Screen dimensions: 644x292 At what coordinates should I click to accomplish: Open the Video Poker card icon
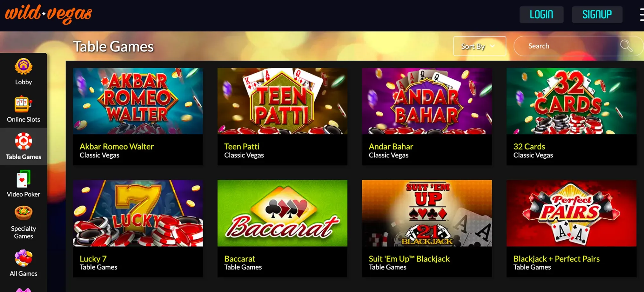23,179
